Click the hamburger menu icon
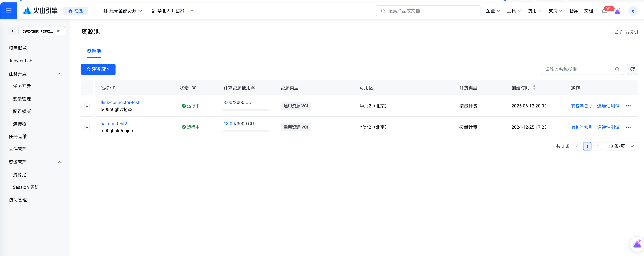The image size is (644, 256). (9, 11)
